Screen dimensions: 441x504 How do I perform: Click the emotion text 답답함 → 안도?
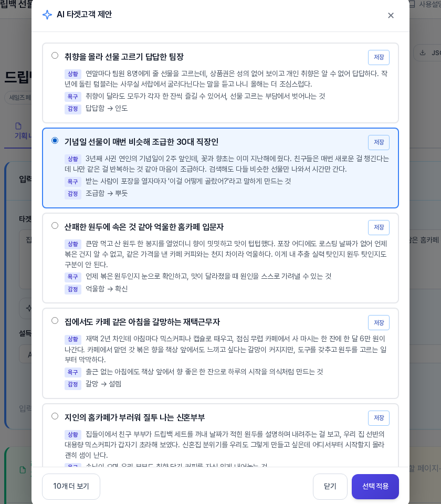(x=107, y=108)
